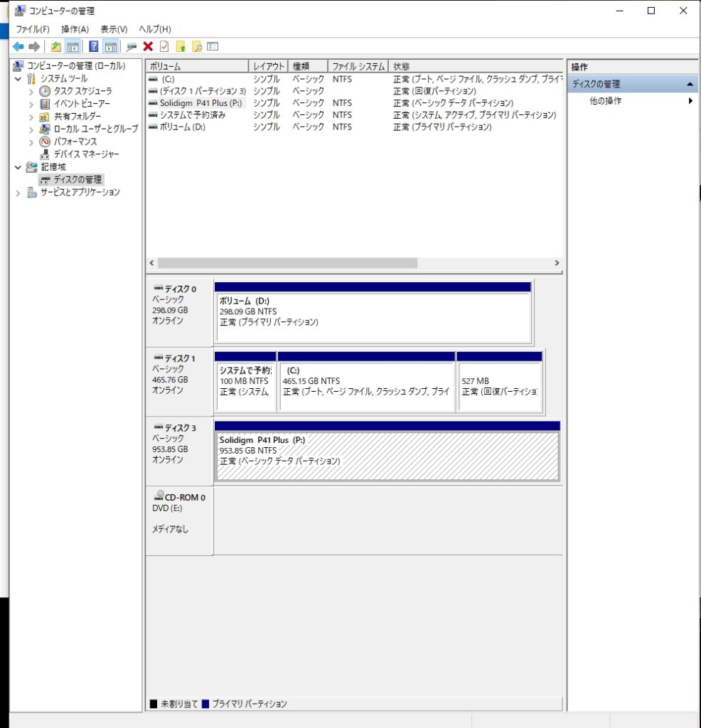The height and width of the screenshot is (728, 701).
Task: Collapse the ディスクの管理 actions section
Action: pos(690,85)
